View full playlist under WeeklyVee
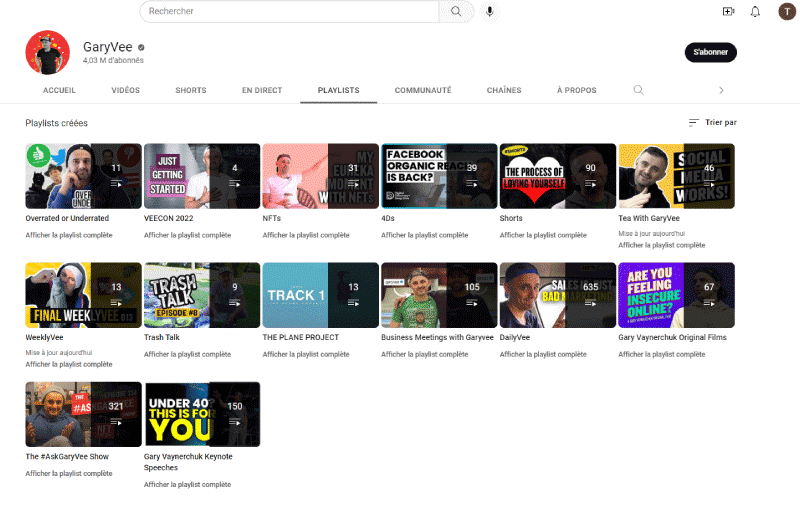Screen dimensions: 800x530 69,364
